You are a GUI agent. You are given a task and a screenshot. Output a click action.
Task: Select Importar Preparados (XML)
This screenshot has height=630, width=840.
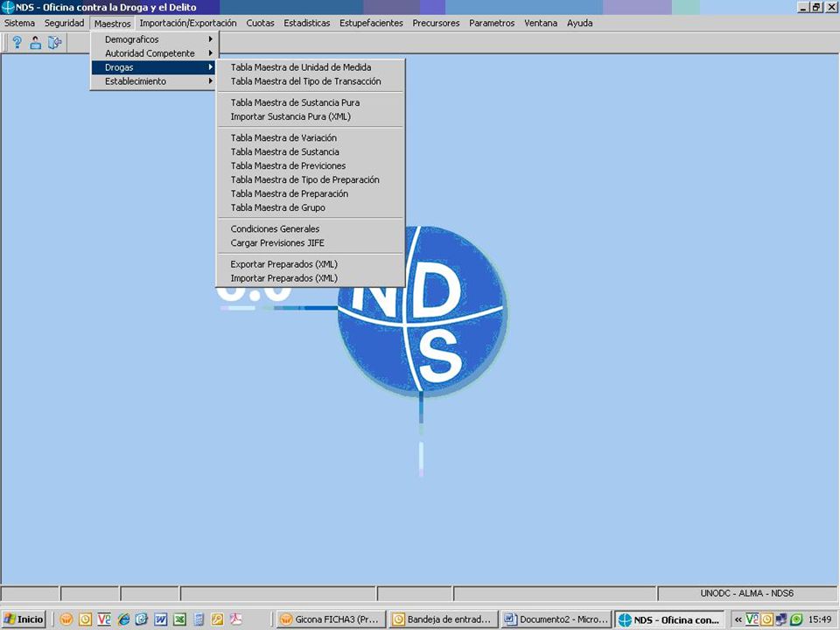click(x=311, y=278)
